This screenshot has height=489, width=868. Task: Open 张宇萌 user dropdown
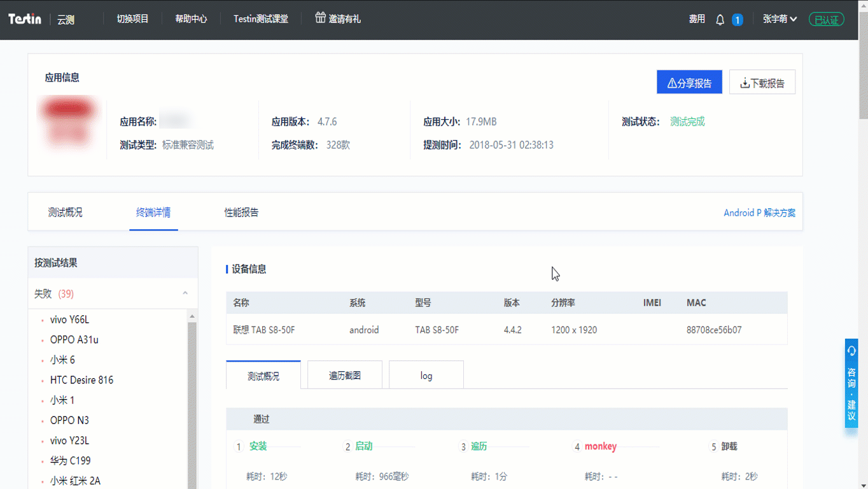coord(780,19)
